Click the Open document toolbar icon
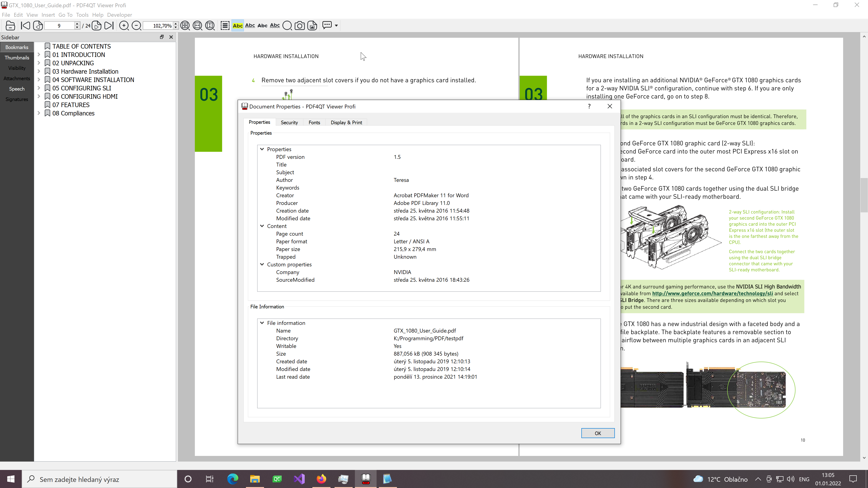Viewport: 868px width, 488px height. coord(10,26)
